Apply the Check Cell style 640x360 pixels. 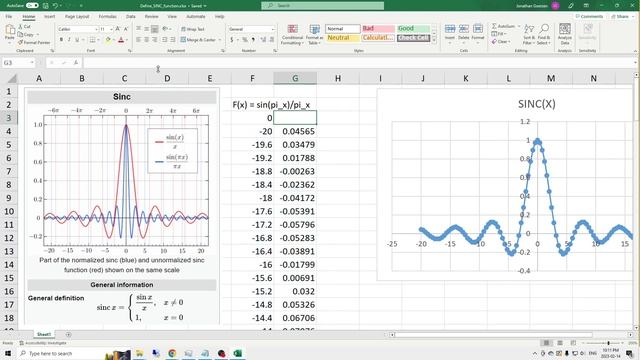(x=413, y=38)
